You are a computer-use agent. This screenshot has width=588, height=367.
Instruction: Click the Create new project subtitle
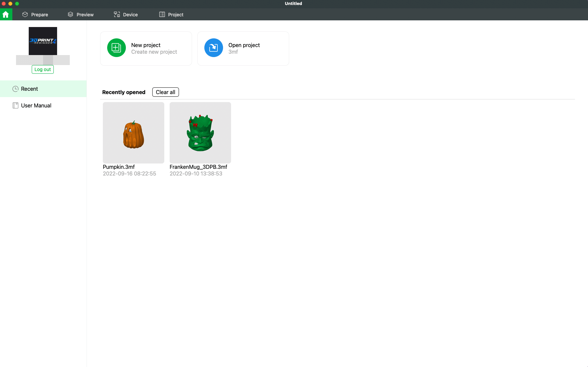[x=154, y=52]
